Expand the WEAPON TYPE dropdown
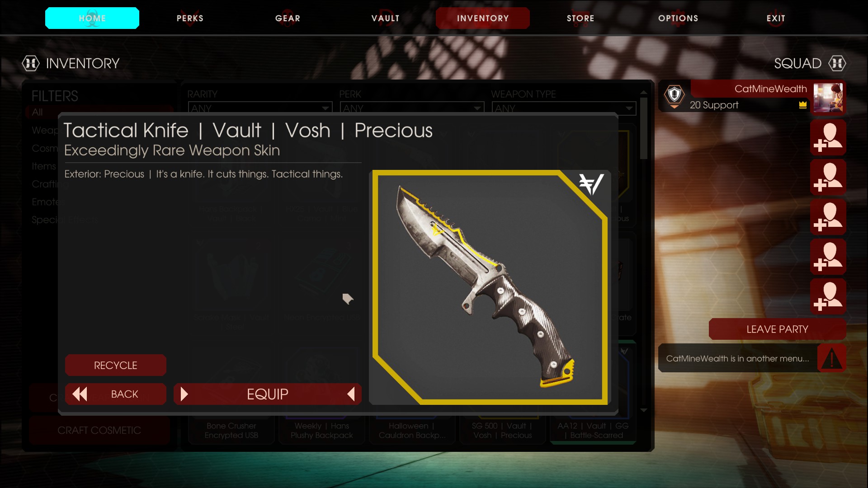The height and width of the screenshot is (488, 868). [564, 108]
